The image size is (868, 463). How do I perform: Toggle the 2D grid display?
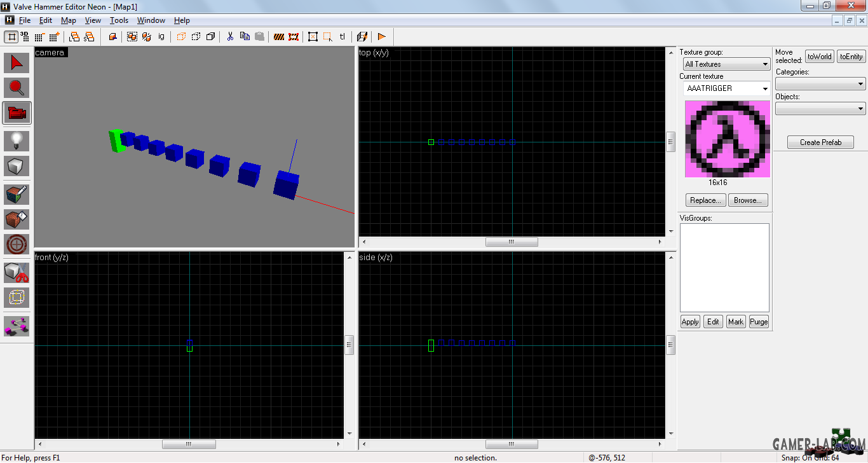[x=12, y=37]
